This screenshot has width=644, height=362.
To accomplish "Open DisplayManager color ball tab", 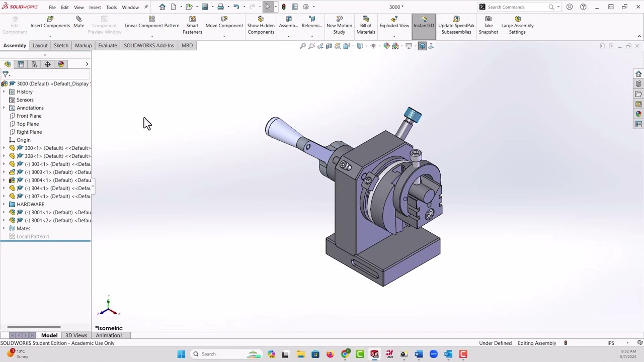I will pos(61,64).
